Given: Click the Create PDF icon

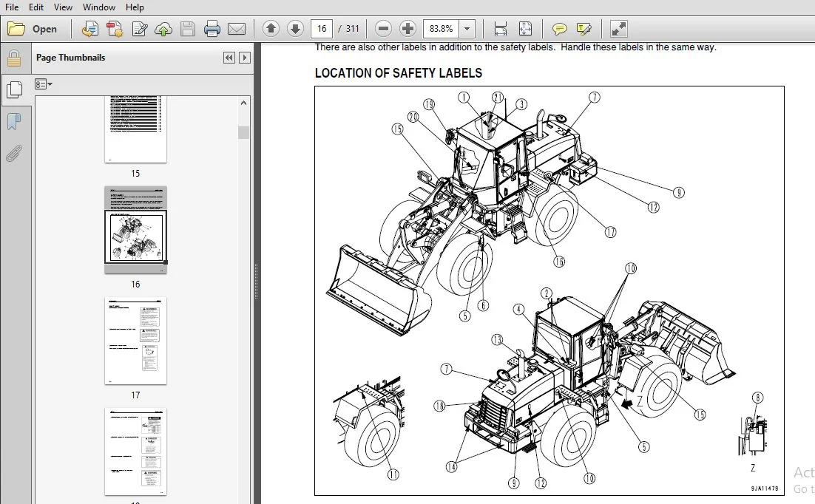Looking at the screenshot, I should pyautogui.click(x=90, y=29).
